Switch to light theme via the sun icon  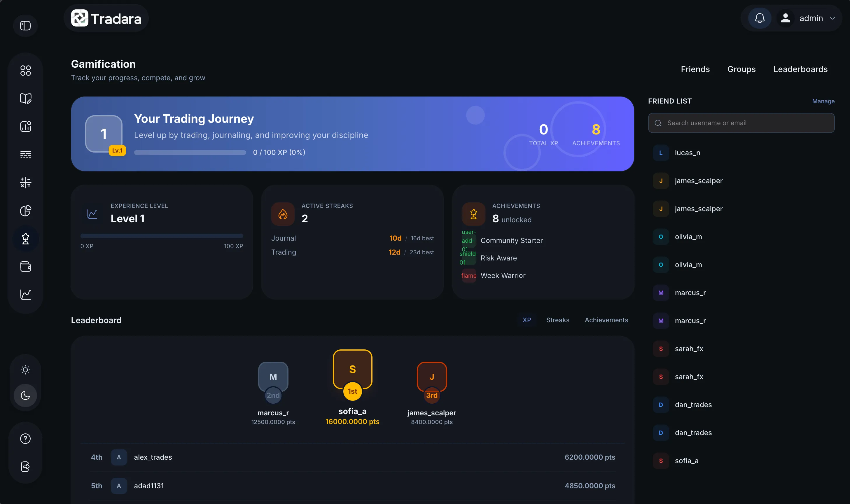(x=25, y=370)
